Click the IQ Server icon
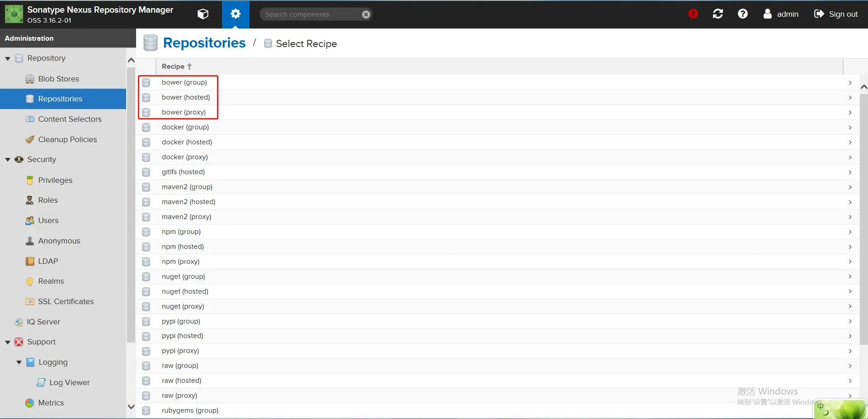 (x=19, y=322)
